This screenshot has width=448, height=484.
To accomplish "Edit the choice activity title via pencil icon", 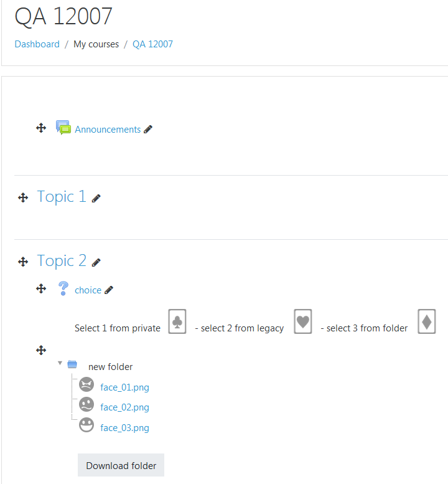I will [x=109, y=290].
